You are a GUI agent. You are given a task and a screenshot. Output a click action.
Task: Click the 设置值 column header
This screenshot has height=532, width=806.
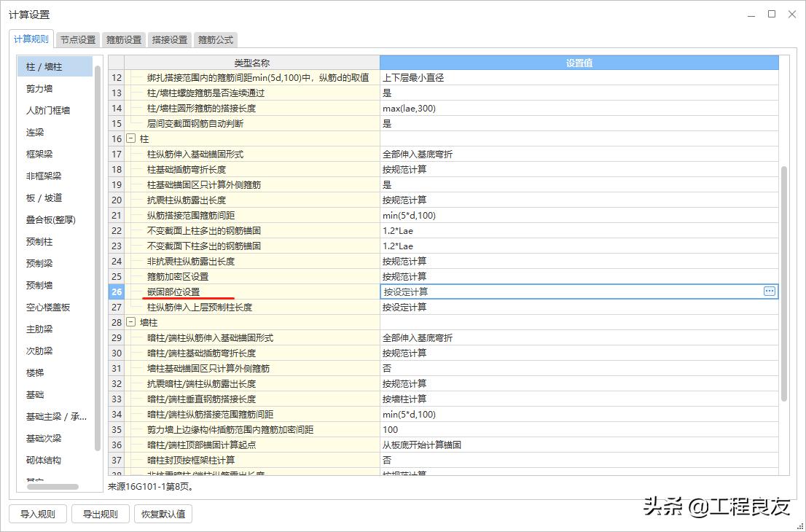[x=578, y=63]
